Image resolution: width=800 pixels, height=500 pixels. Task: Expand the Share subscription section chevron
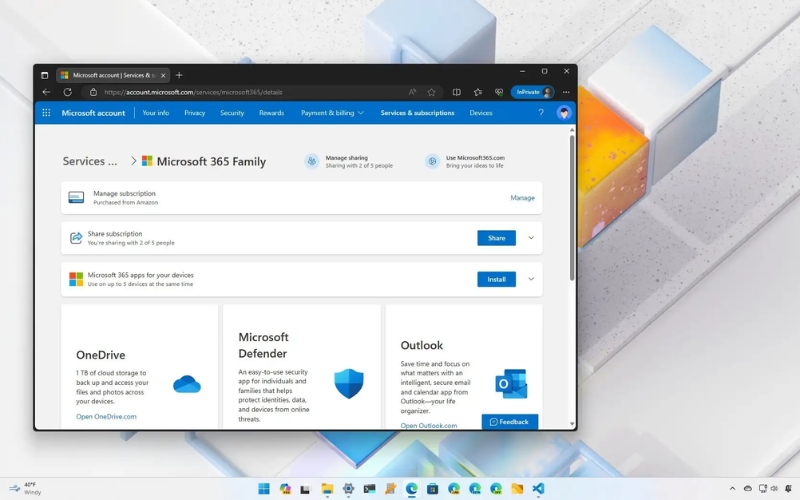[531, 238]
